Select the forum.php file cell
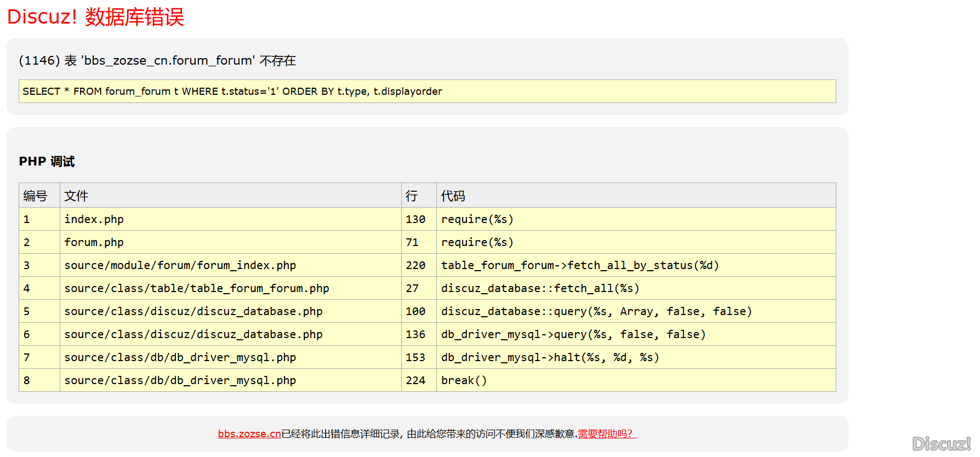980x457 pixels. tap(94, 242)
